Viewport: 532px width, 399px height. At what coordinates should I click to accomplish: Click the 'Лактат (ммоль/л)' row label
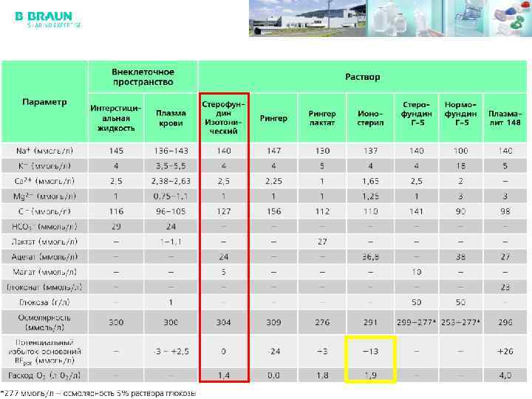[x=44, y=242]
